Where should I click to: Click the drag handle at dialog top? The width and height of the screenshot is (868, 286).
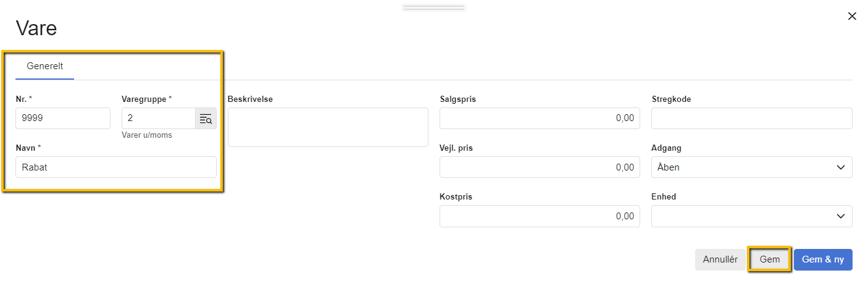(x=433, y=7)
